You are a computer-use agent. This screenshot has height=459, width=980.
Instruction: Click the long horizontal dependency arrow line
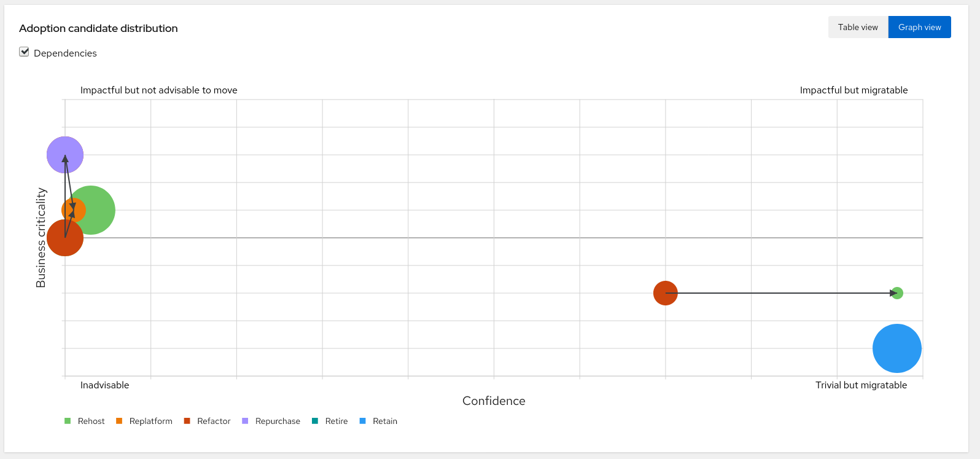point(780,293)
